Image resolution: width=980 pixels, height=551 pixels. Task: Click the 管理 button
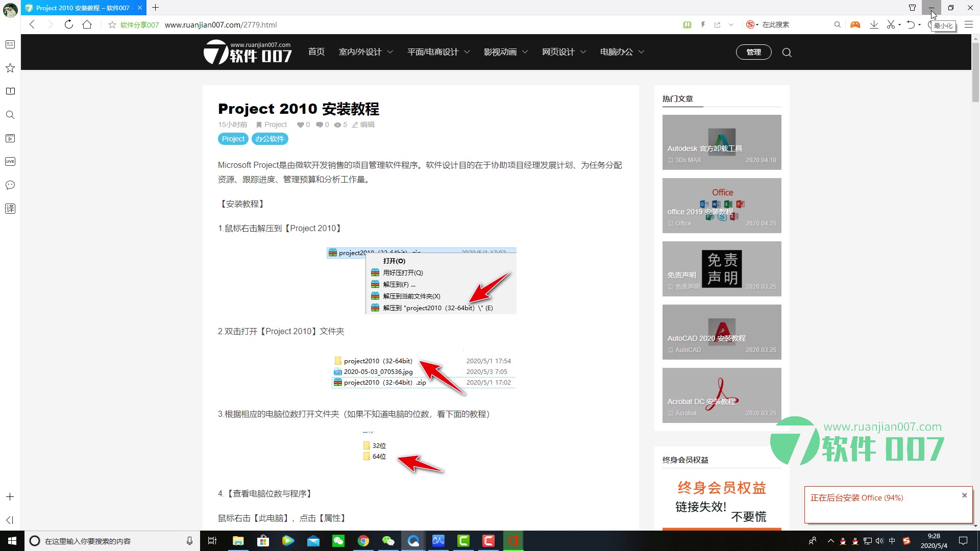(753, 52)
